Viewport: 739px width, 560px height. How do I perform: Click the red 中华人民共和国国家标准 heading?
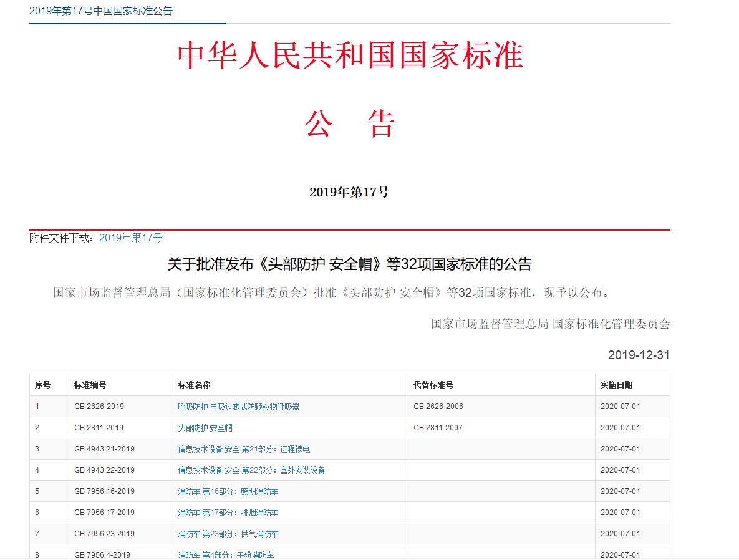[350, 56]
